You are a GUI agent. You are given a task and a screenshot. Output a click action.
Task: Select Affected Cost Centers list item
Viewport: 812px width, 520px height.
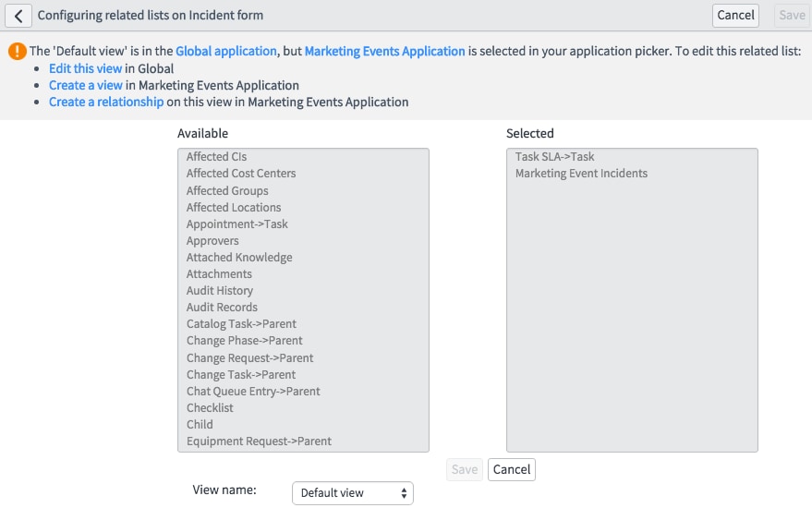[241, 174]
